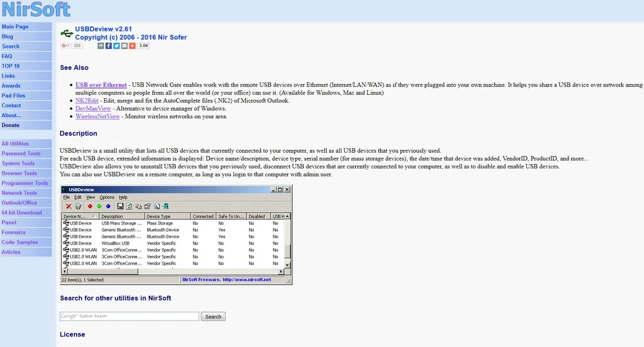Open System Tools category
The width and height of the screenshot is (644, 347).
(x=26, y=163)
